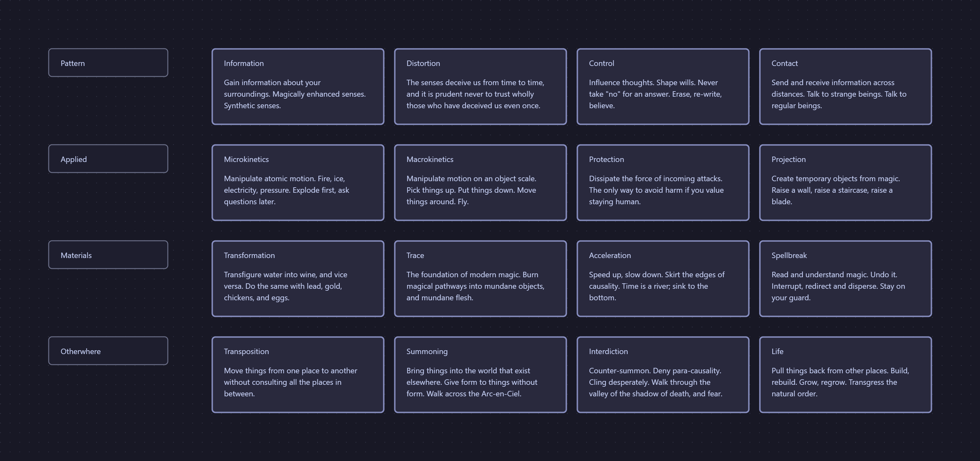Select the Transposition card

tap(298, 375)
